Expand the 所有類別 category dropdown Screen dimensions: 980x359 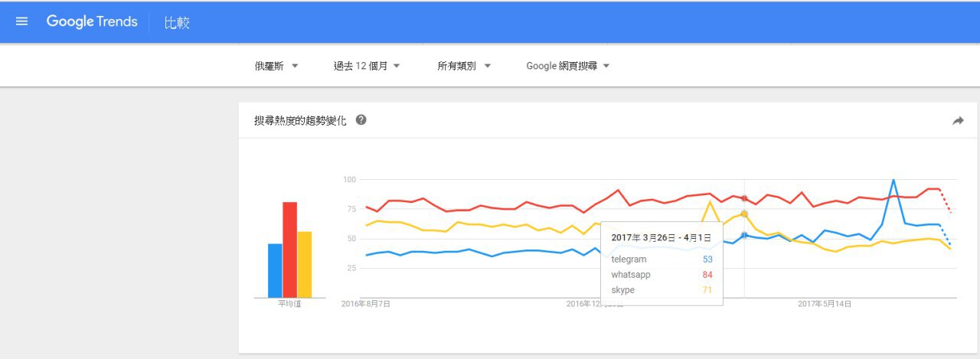(464, 66)
